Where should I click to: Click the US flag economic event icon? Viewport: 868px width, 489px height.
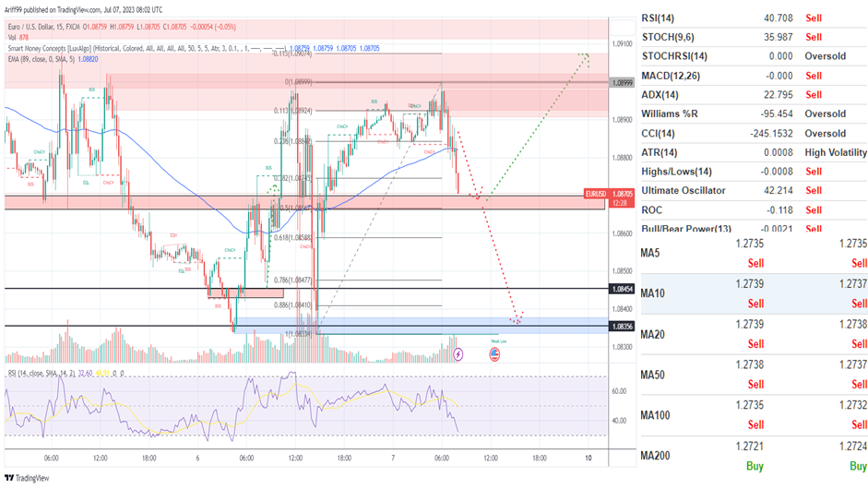click(x=495, y=353)
